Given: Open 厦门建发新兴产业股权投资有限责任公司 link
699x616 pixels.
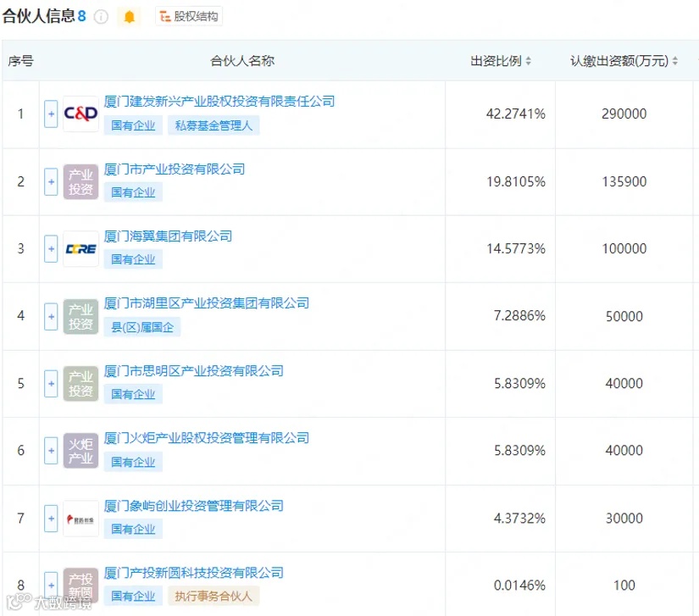Looking at the screenshot, I should (x=219, y=102).
